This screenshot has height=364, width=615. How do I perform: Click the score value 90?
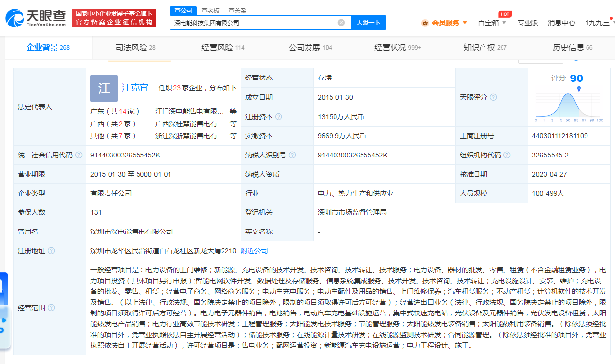pyautogui.click(x=577, y=78)
